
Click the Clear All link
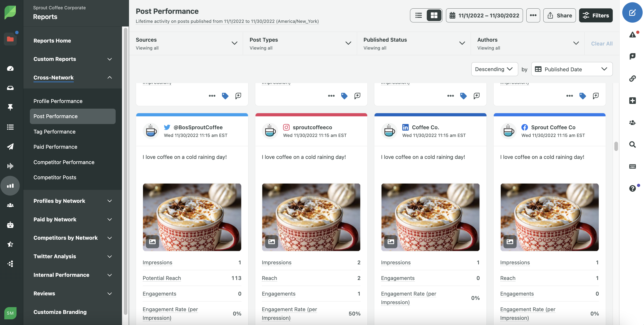[x=601, y=43]
